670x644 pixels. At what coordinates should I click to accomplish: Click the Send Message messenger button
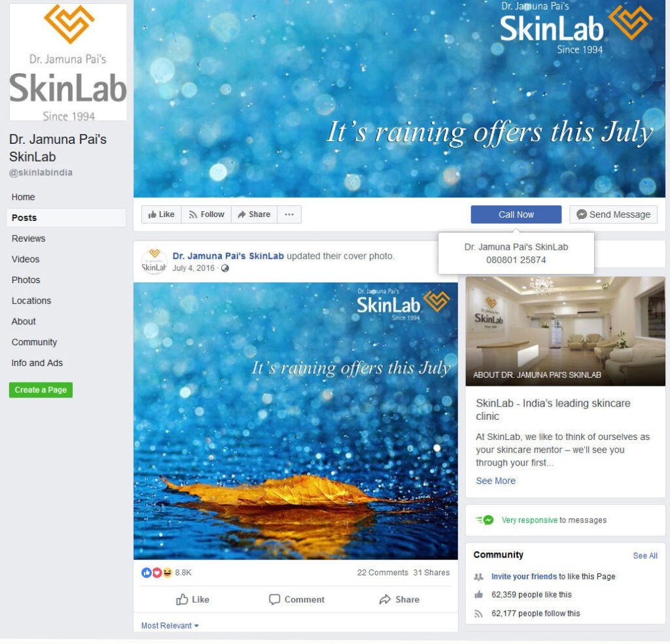pyautogui.click(x=613, y=214)
